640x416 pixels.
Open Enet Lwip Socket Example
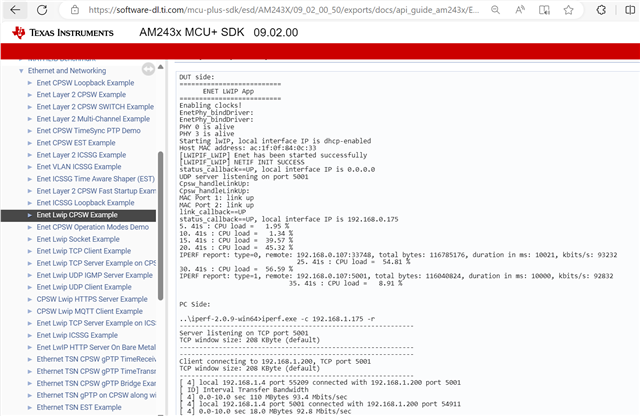click(x=78, y=239)
